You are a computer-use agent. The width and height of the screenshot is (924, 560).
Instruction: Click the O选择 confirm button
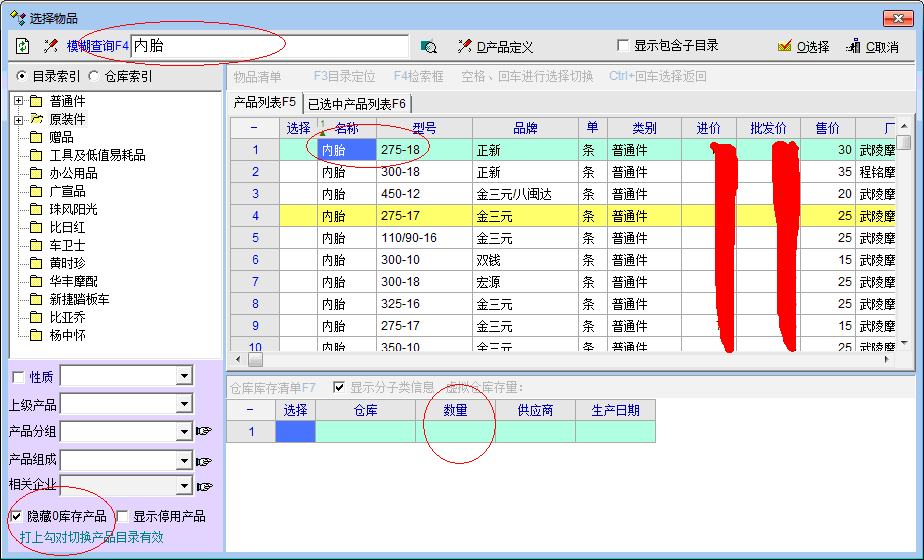tap(803, 46)
